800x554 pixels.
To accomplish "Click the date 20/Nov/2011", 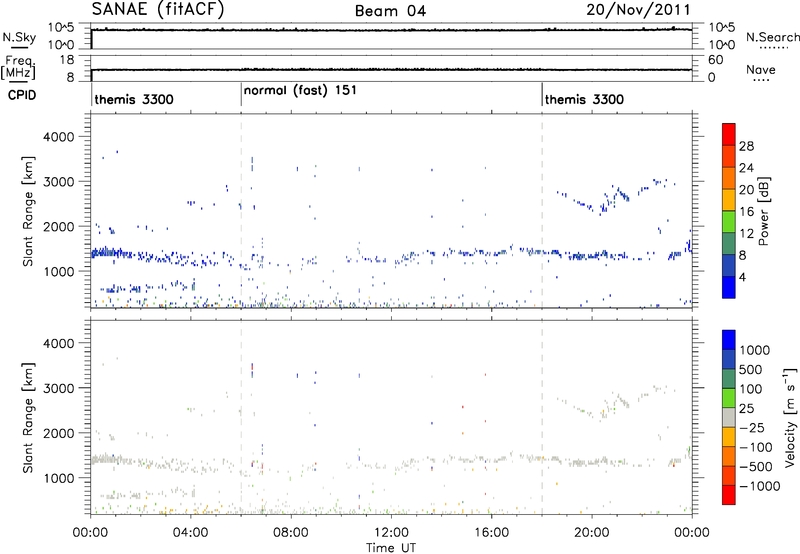I will (638, 10).
